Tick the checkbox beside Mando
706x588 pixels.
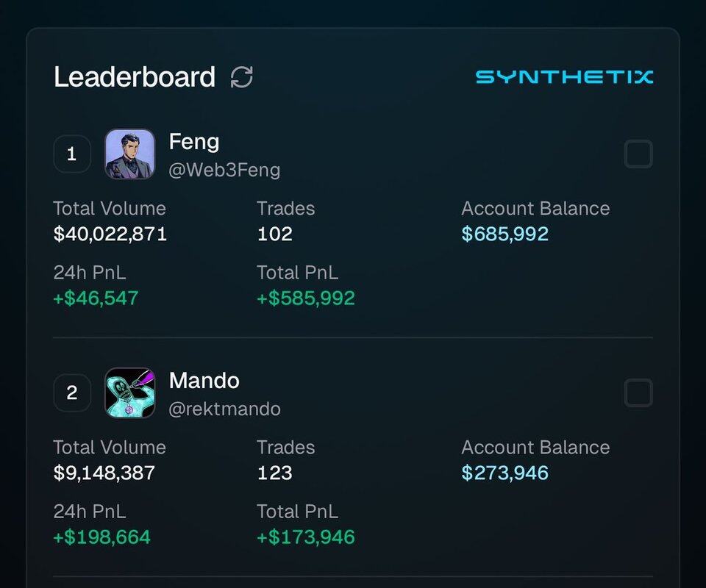(638, 393)
